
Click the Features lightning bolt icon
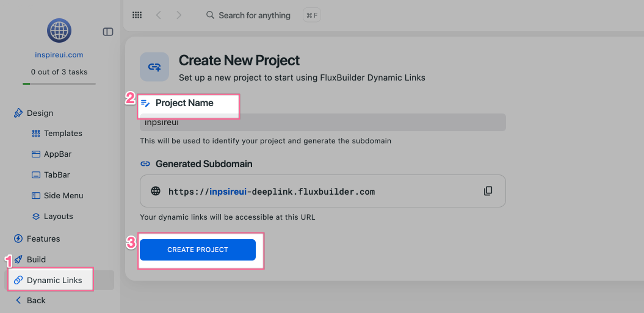coord(18,239)
